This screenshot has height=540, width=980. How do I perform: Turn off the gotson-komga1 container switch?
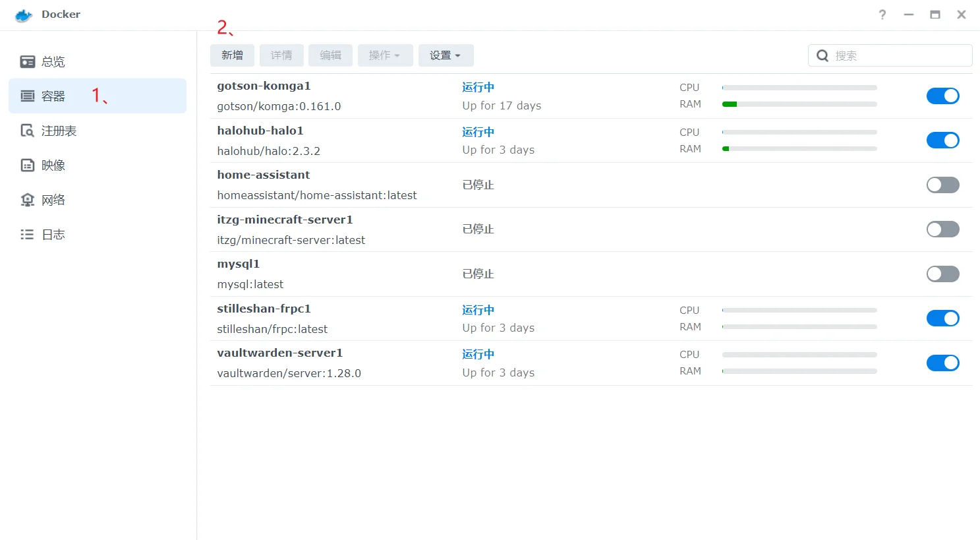pos(942,96)
